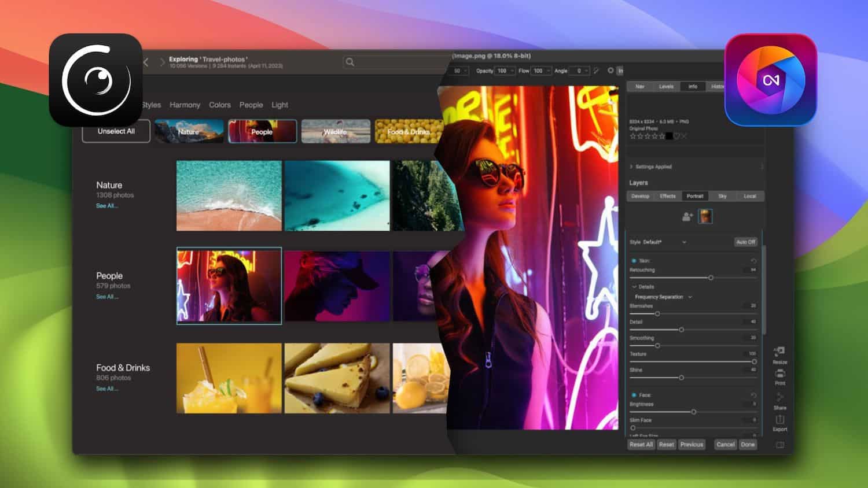The image size is (868, 488).
Task: Click the Reset button
Action: pyautogui.click(x=667, y=445)
